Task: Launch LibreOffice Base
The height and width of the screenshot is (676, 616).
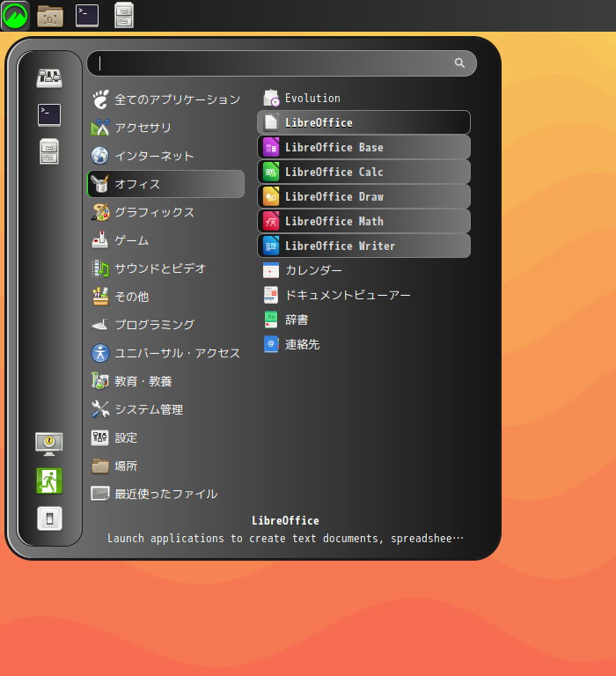Action: (363, 148)
